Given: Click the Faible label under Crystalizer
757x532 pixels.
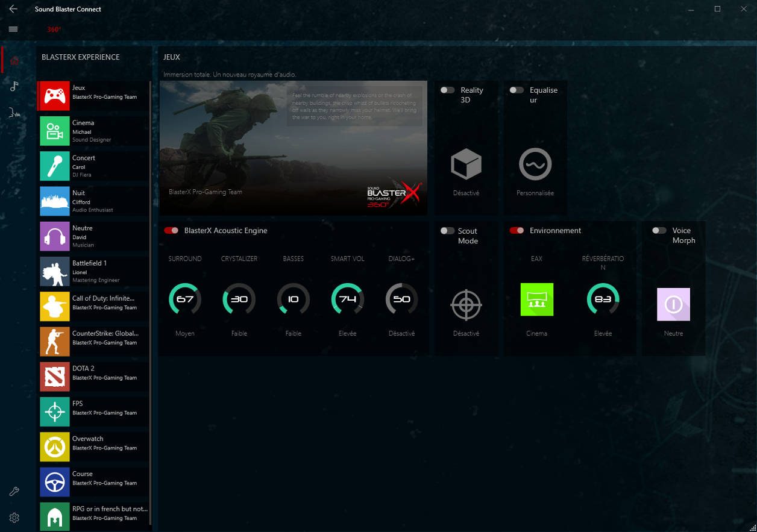Looking at the screenshot, I should point(239,333).
